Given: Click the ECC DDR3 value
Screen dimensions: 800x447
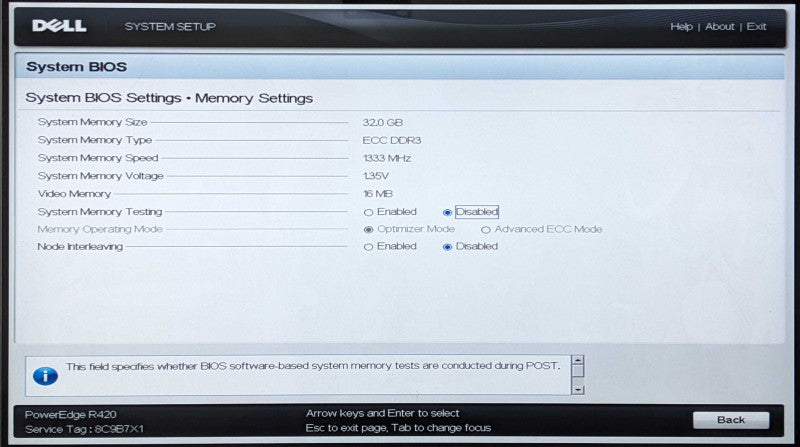Looking at the screenshot, I should pos(392,140).
